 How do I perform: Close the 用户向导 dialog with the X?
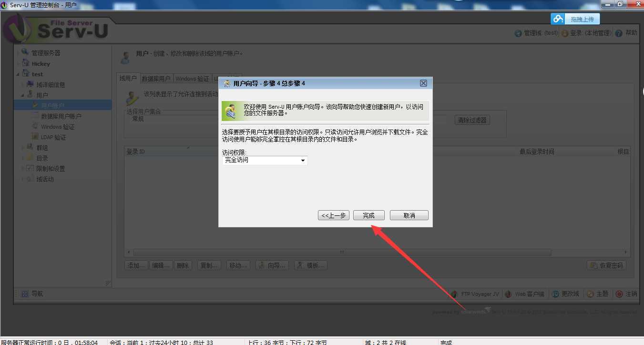pos(423,83)
